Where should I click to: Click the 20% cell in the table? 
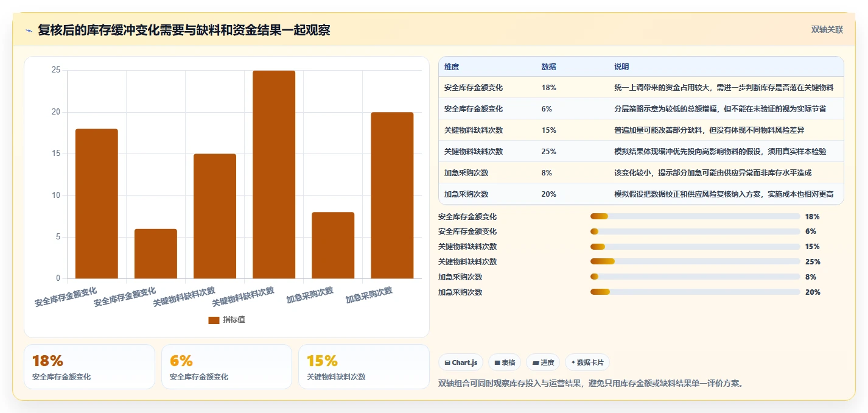point(548,194)
